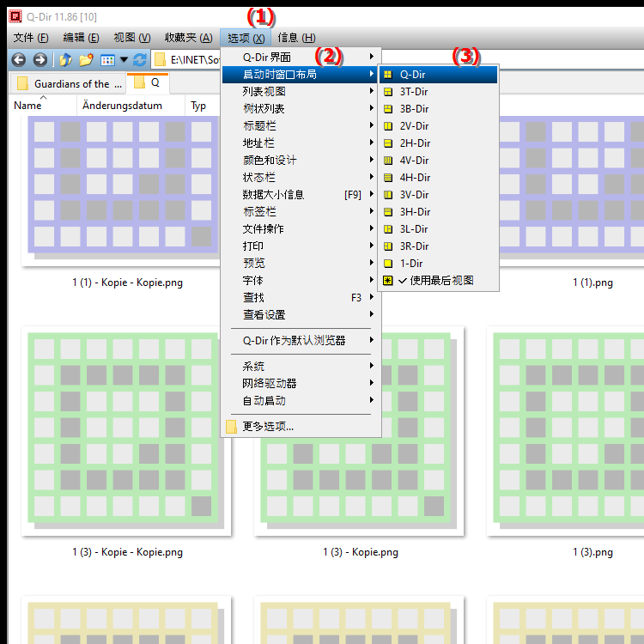Expand the 数据大小信息 F9 submenu
644x644 pixels.
pyautogui.click(x=301, y=195)
